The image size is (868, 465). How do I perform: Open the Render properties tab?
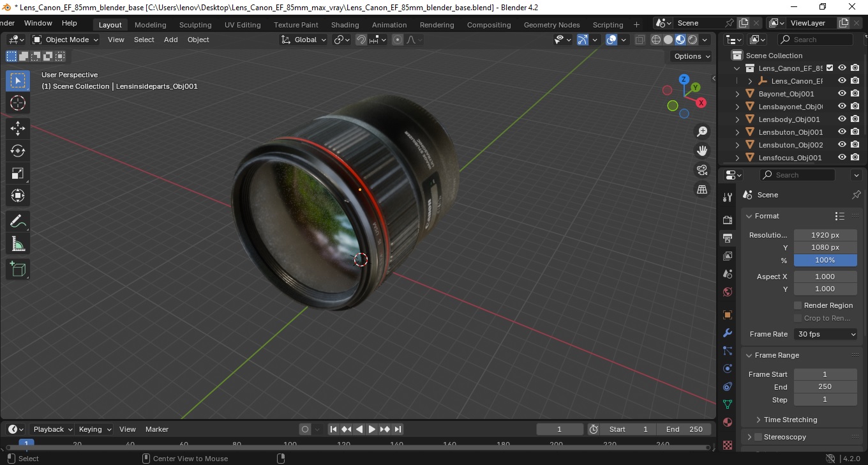coord(727,220)
